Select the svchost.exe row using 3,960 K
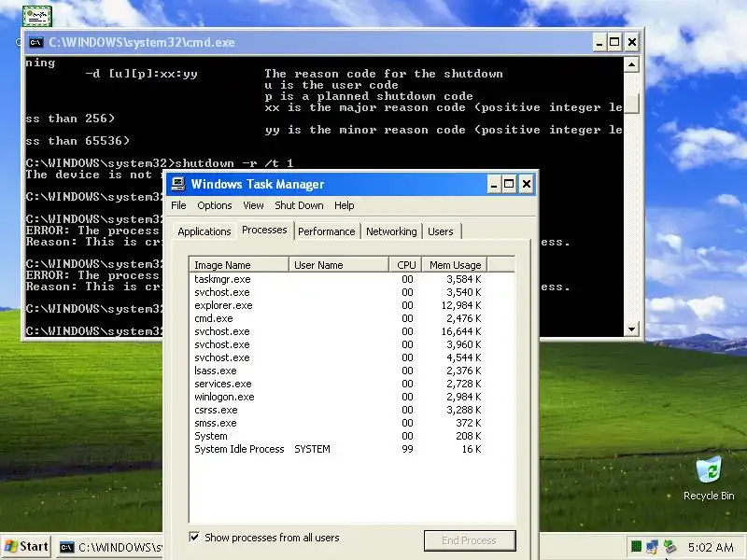The image size is (747, 560). (x=338, y=344)
